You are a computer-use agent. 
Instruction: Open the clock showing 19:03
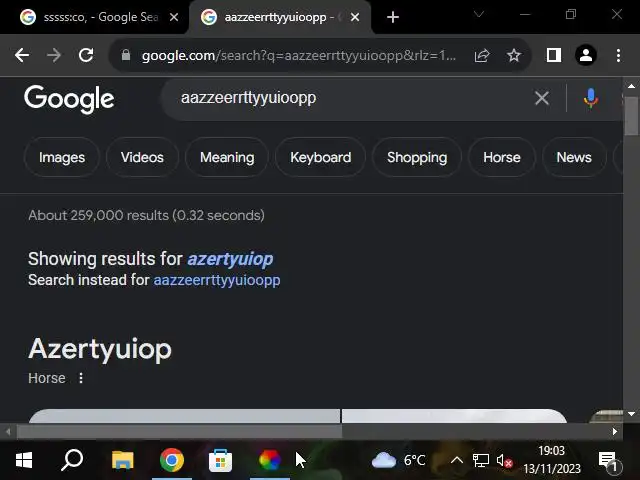point(552,460)
